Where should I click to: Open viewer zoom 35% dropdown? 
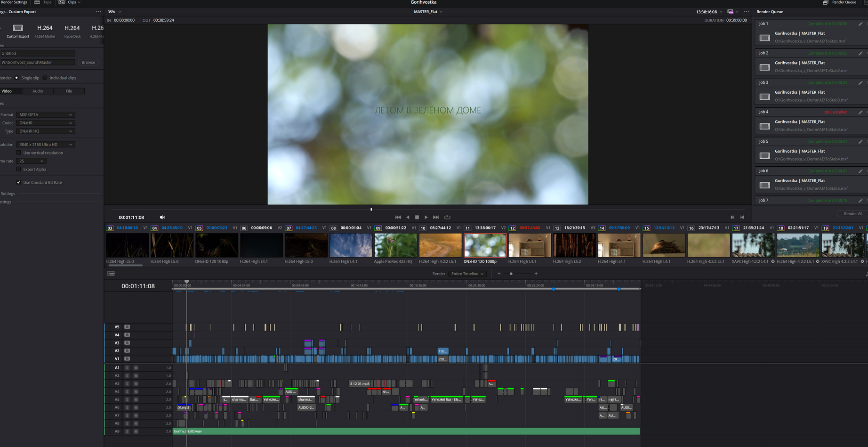point(114,12)
